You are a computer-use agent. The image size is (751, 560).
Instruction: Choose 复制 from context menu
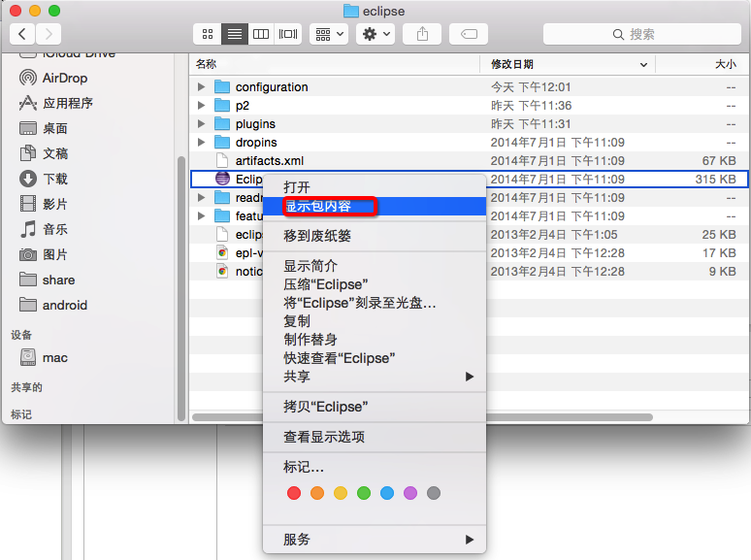click(x=375, y=321)
